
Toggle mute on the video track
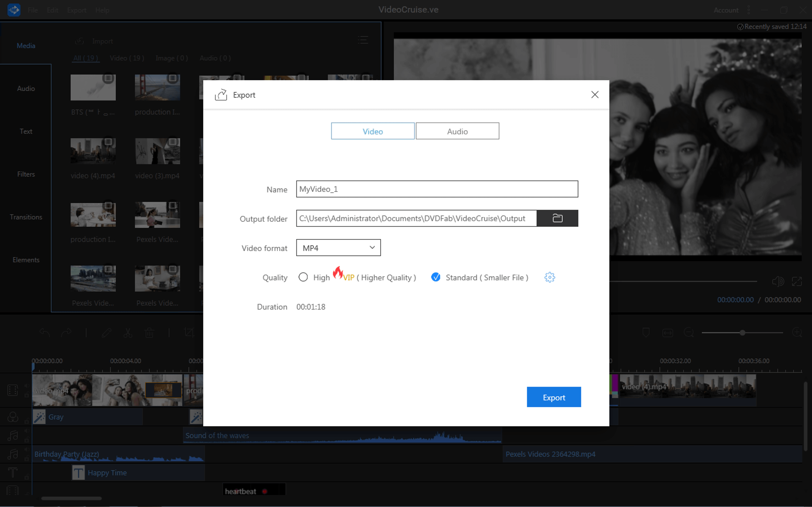27,386
